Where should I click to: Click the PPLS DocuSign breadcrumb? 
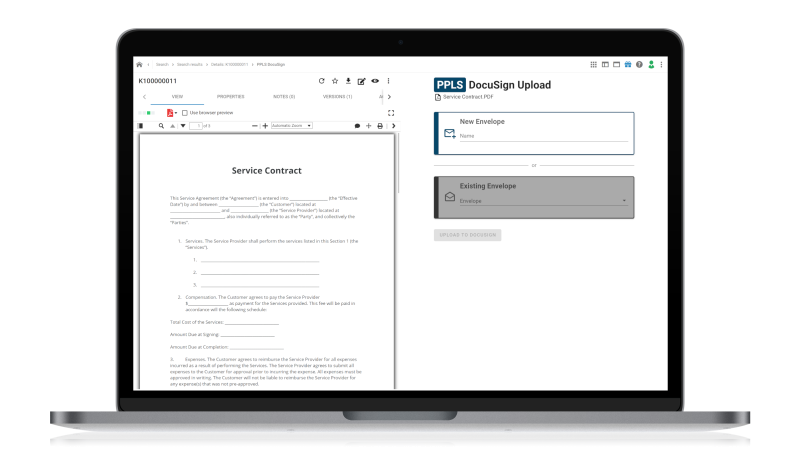point(271,65)
